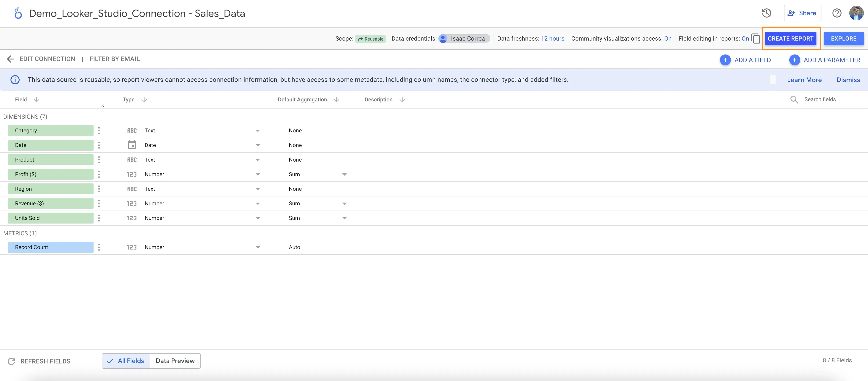The height and width of the screenshot is (381, 868).
Task: Expand the Type dropdown for Units Sold
Action: (257, 218)
